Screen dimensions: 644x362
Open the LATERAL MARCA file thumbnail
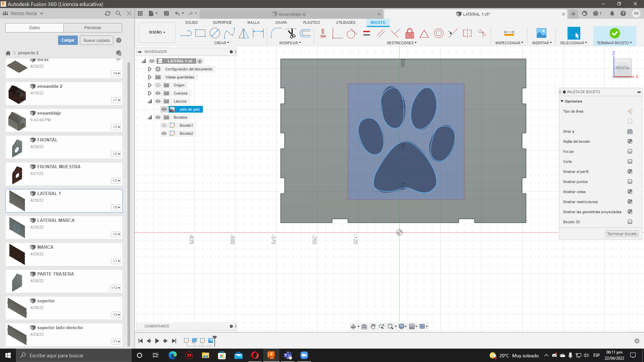point(17,227)
